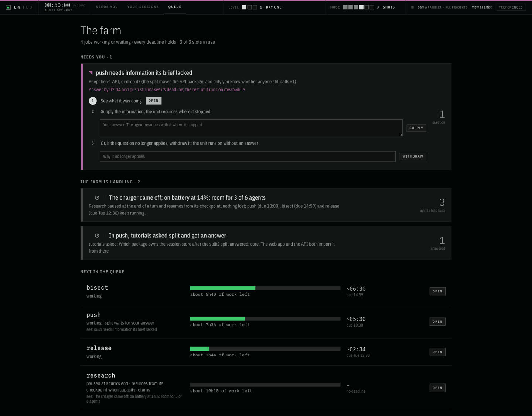Click the 'In push, tutorials asked split' title
The height and width of the screenshot is (416, 532).
pyautogui.click(x=167, y=236)
